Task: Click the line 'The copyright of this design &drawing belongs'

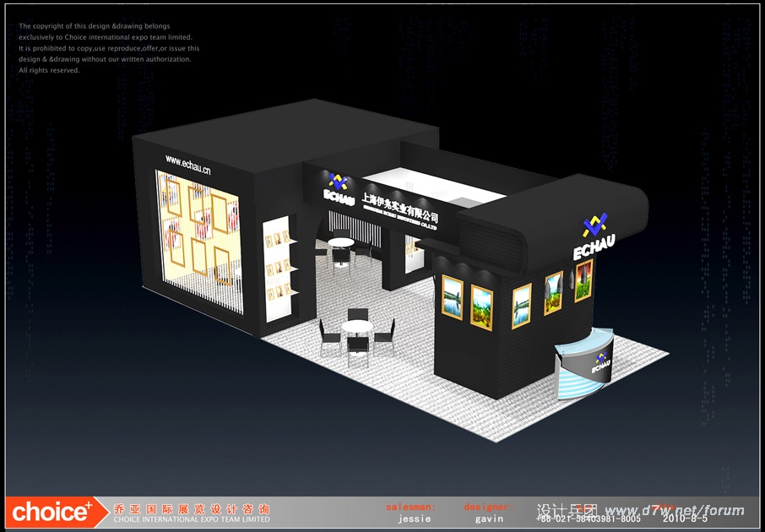Action: pyautogui.click(x=95, y=26)
